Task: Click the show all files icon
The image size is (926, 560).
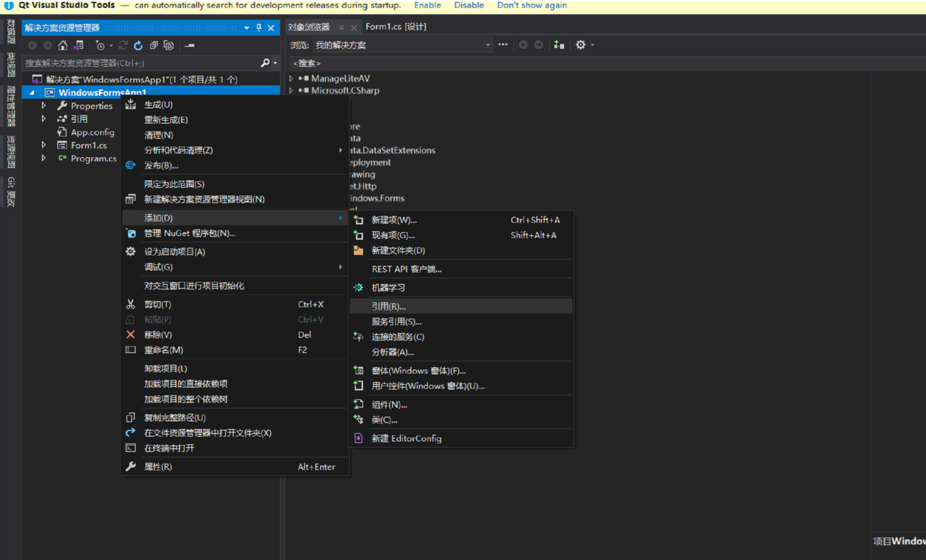Action: tap(169, 45)
